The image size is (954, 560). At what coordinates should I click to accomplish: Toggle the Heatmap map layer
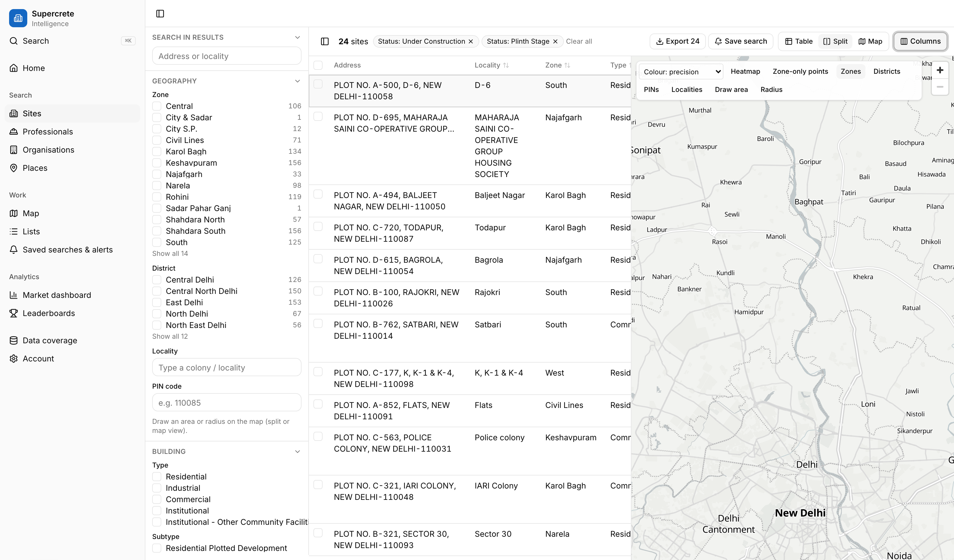click(745, 71)
